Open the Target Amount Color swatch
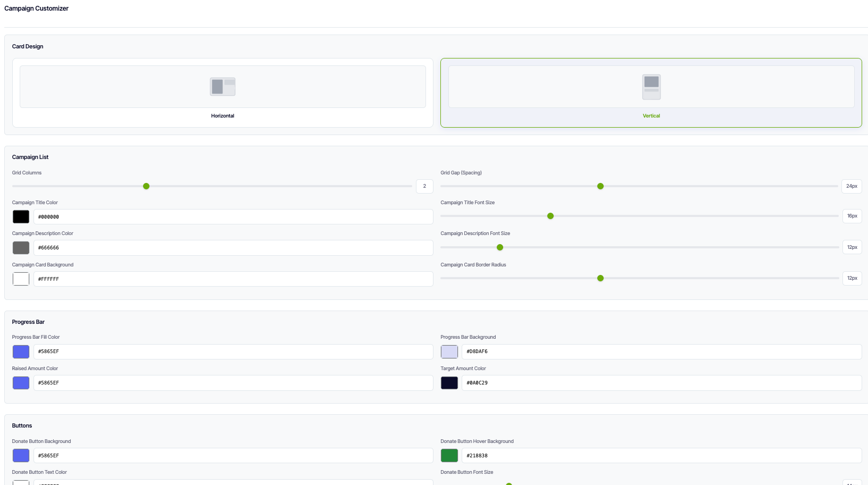The height and width of the screenshot is (485, 868). click(x=449, y=382)
